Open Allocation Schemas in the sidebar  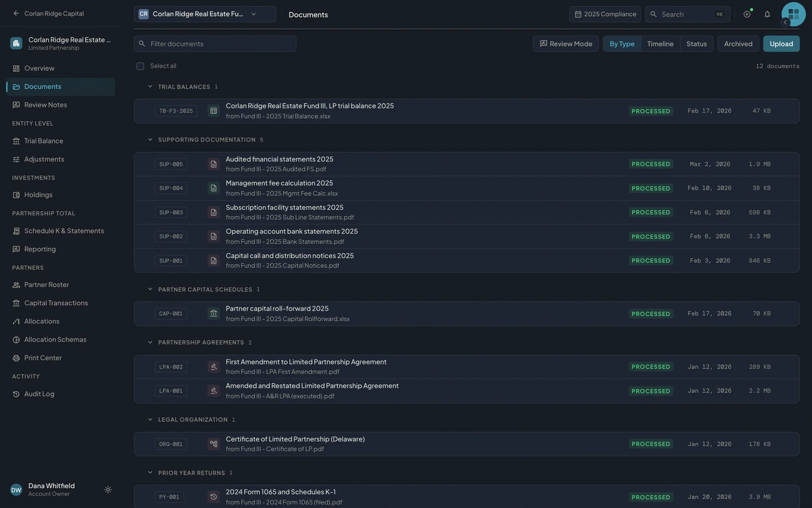click(61, 339)
